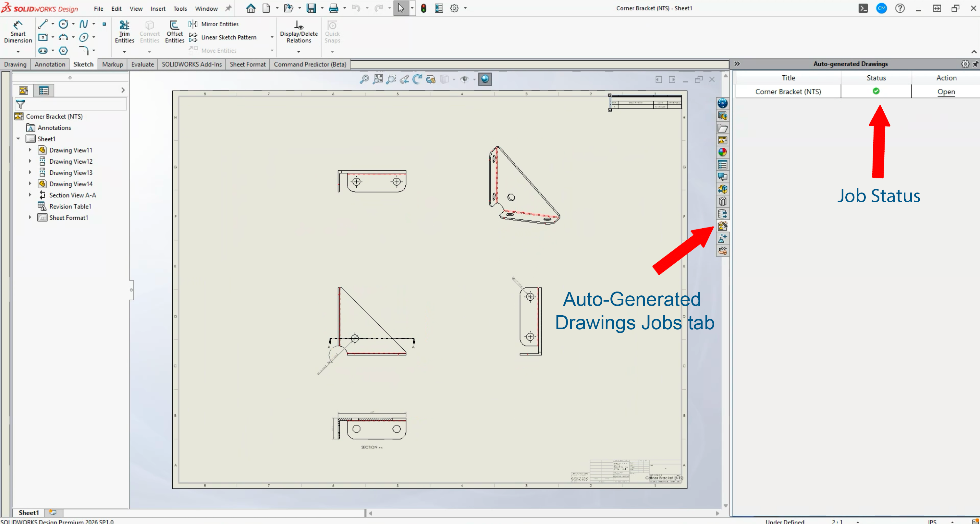Click the Open link for Corner Bracket

coord(946,92)
